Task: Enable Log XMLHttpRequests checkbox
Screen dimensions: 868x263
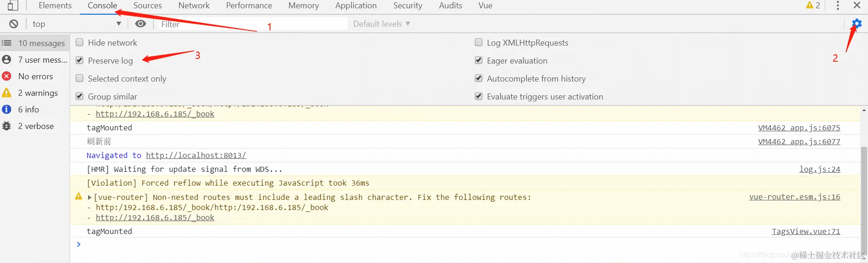Action: [478, 42]
